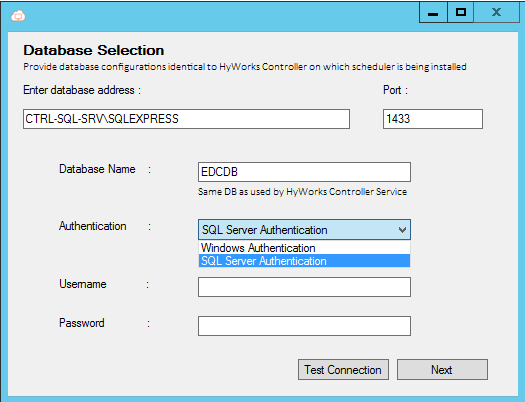
Task: Click the cloud application icon in title bar
Action: [18, 15]
